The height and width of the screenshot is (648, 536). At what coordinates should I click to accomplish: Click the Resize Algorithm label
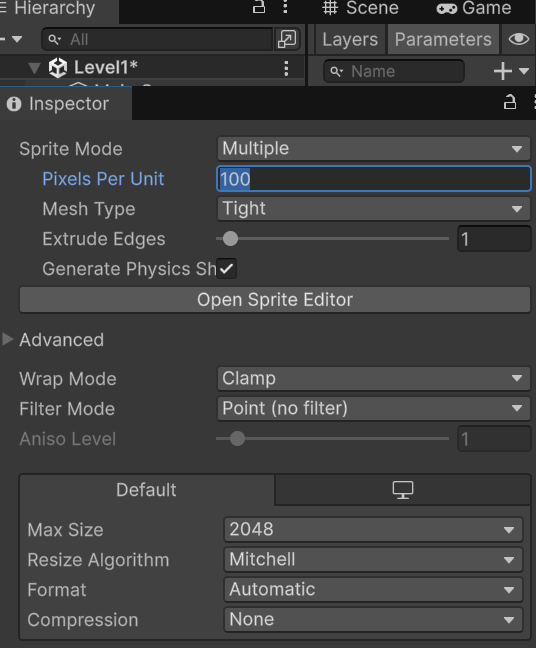[x=98, y=560]
